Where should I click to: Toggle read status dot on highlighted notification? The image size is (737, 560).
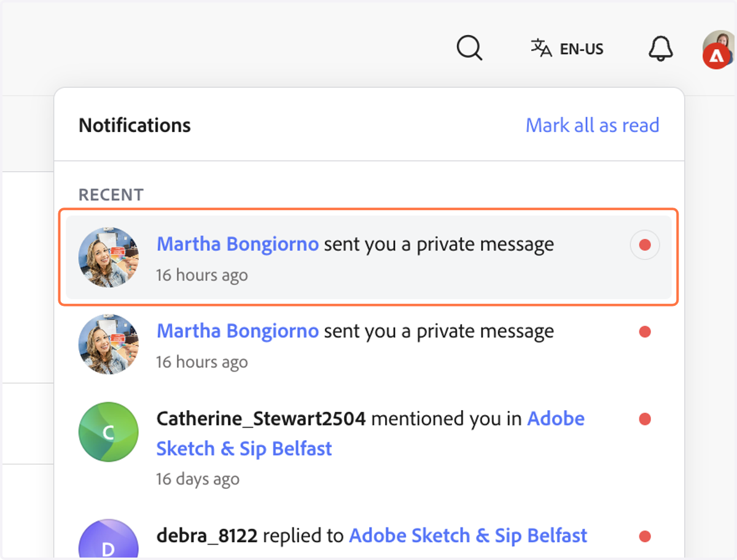click(645, 245)
